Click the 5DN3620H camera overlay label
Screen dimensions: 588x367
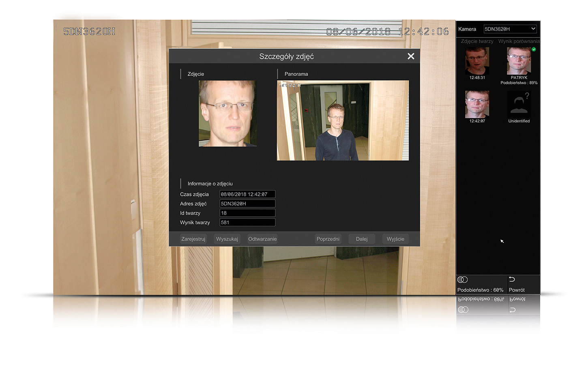pyautogui.click(x=89, y=31)
